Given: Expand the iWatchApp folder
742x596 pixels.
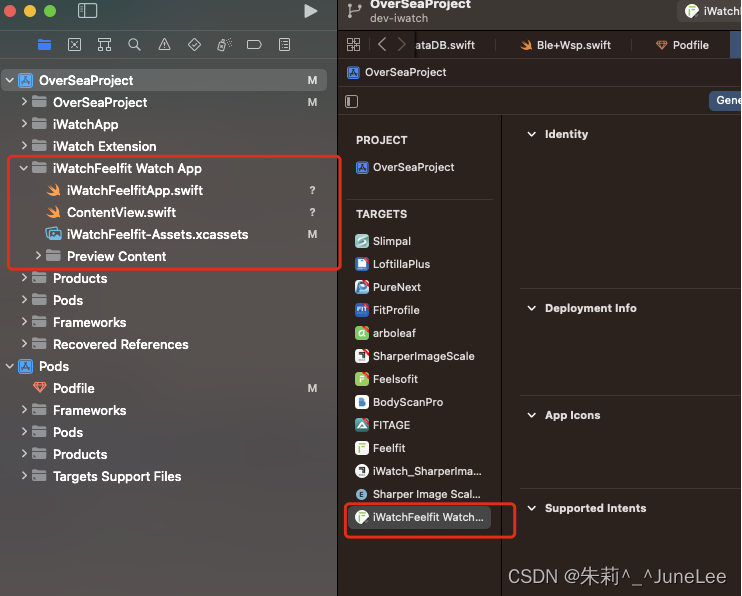Looking at the screenshot, I should (x=24, y=124).
